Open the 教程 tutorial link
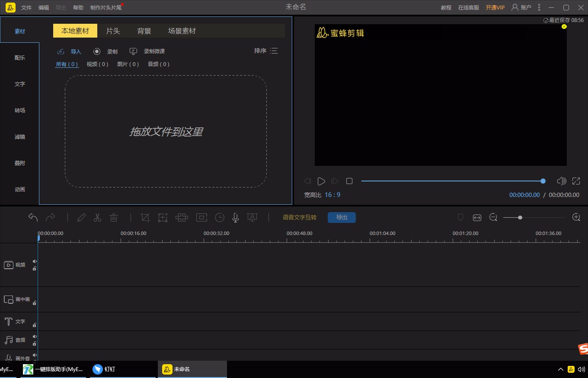 (446, 8)
